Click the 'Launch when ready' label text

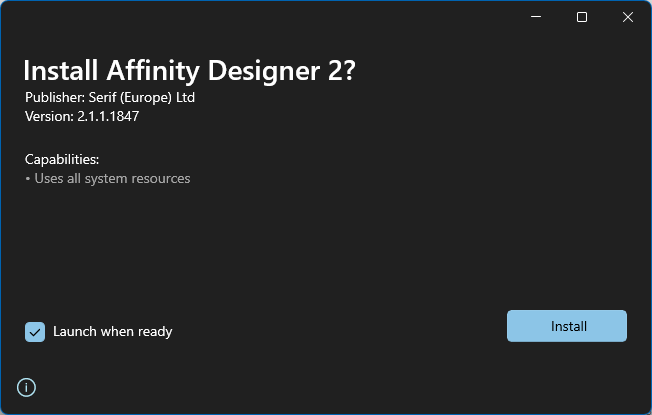(x=112, y=332)
